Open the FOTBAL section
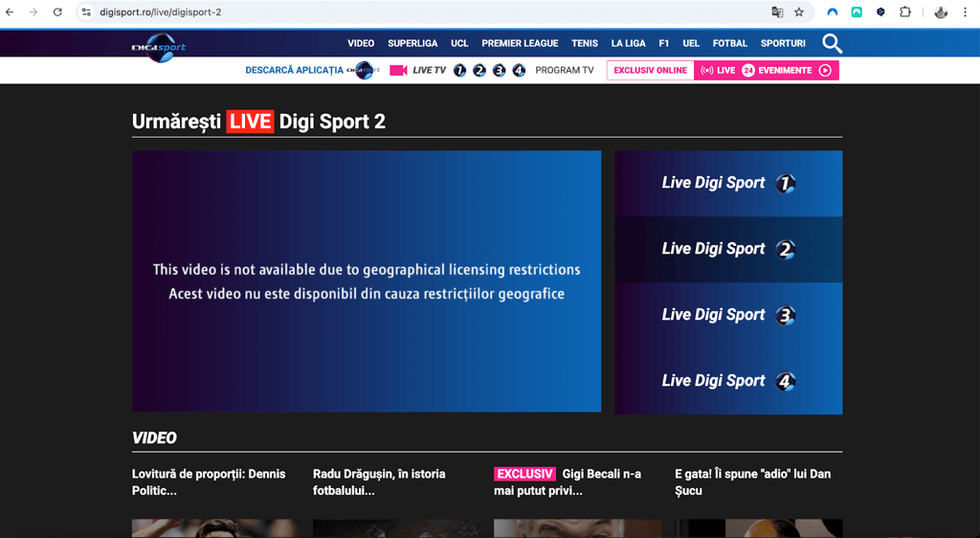 click(x=730, y=43)
